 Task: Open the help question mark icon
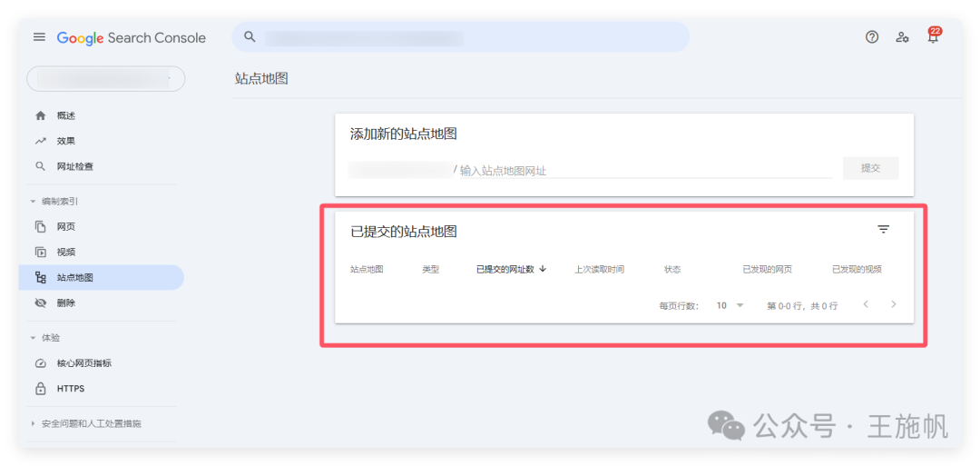tap(872, 37)
